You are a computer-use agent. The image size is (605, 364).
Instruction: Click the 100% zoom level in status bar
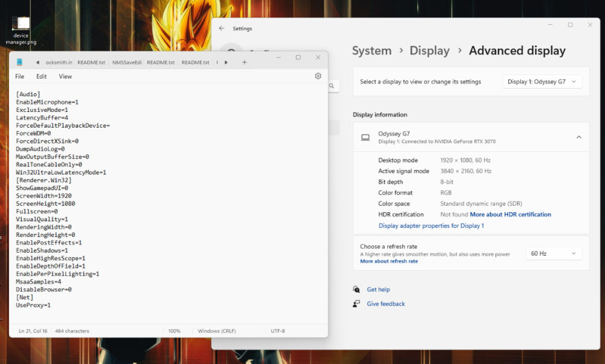point(174,331)
